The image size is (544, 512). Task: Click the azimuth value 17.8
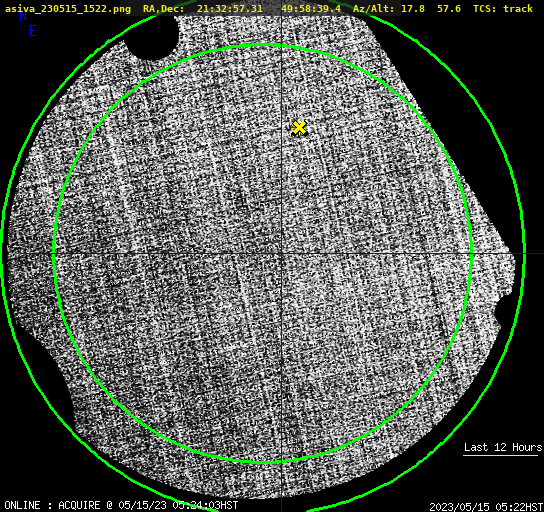[x=413, y=9]
